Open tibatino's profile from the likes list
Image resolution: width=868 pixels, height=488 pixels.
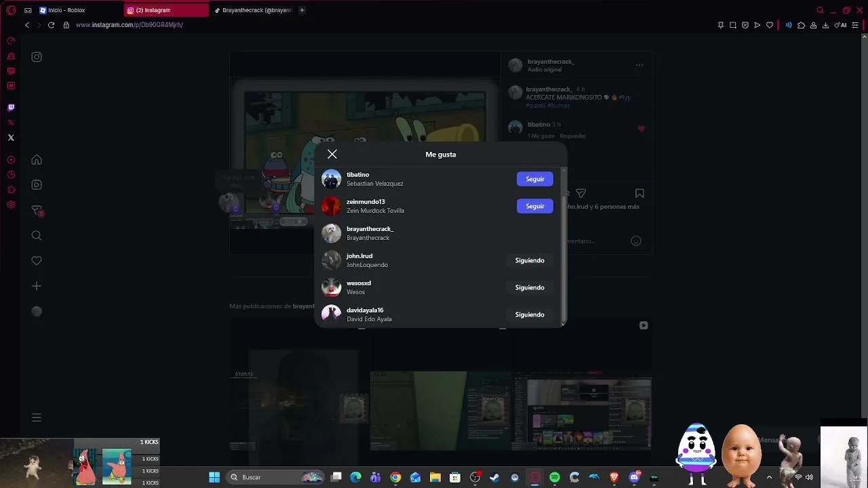pos(358,175)
